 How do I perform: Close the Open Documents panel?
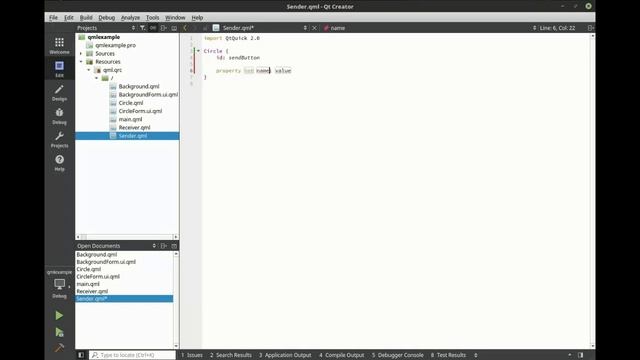click(x=174, y=246)
